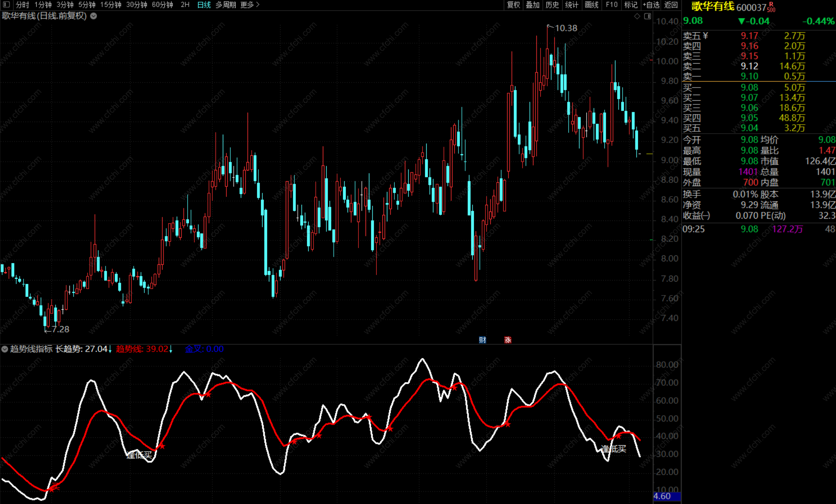
Task: Click the R500 badge beside stock code
Action: (x=771, y=7)
